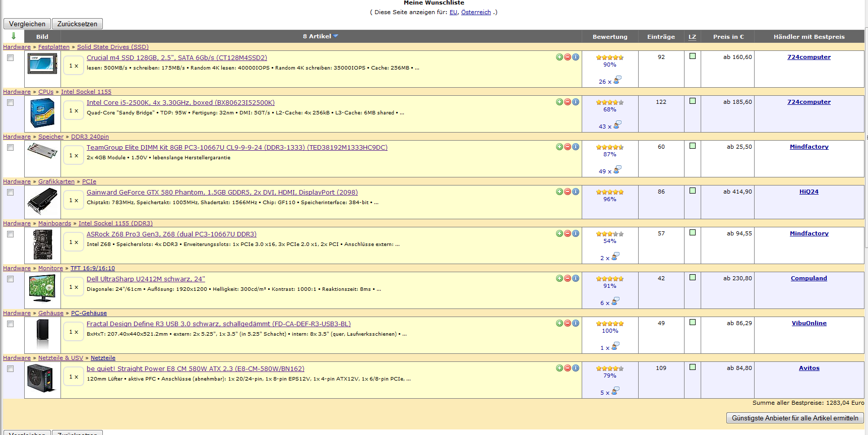Screen dimensions: 868x435
Task: Open the 724computer link for Crucial m4
Action: (x=809, y=57)
